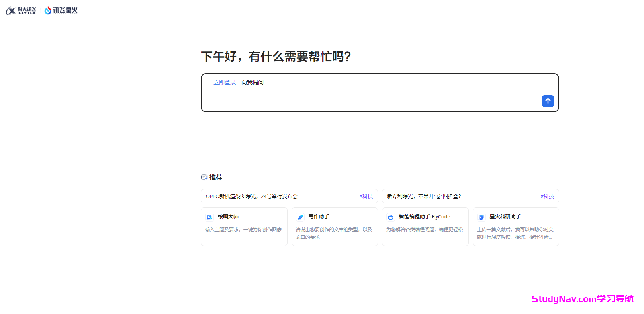Viewport: 644px width, 314px height.
Task: Click the iFlyCode robot icon
Action: 391,217
